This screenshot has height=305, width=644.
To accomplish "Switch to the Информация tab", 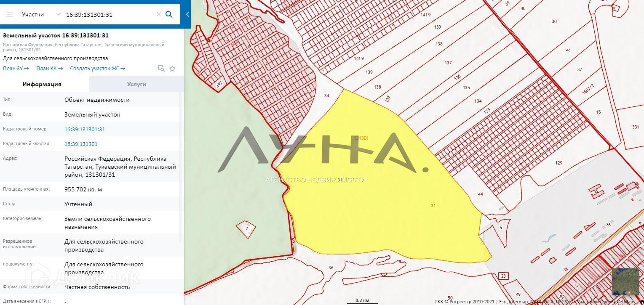I will (42, 84).
